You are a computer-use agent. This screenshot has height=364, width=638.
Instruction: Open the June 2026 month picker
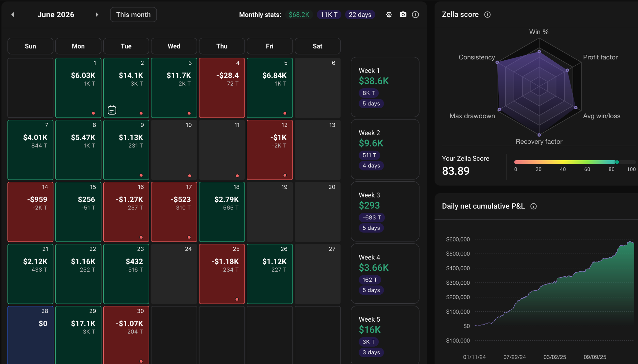click(x=56, y=15)
